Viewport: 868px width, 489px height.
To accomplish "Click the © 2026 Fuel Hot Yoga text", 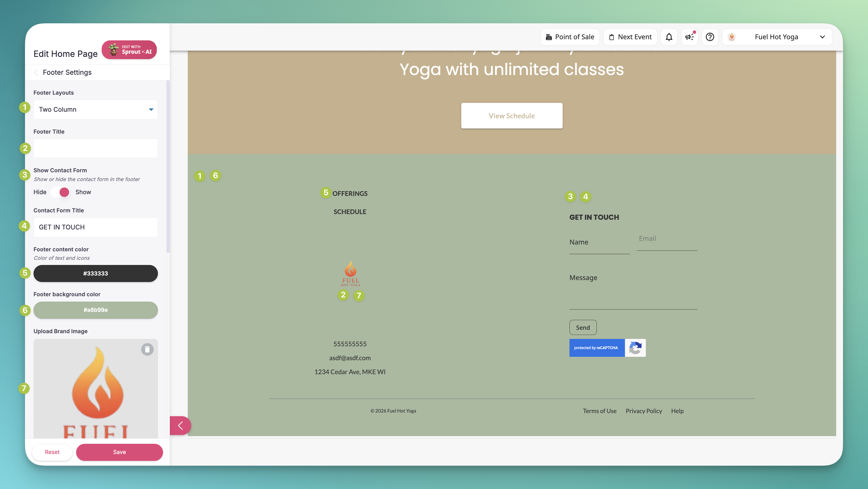I will pos(393,411).
